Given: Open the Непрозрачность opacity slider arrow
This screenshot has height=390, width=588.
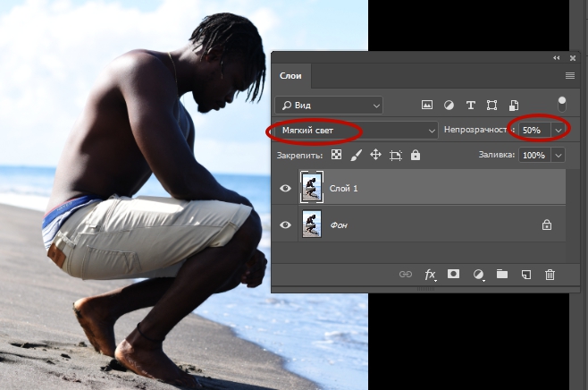Looking at the screenshot, I should click(x=559, y=131).
